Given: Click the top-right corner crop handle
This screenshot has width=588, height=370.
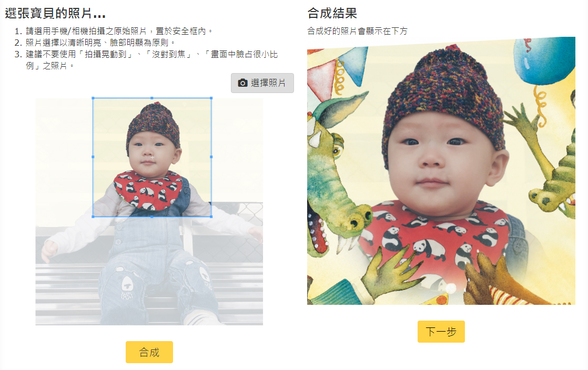Looking at the screenshot, I should [211, 98].
